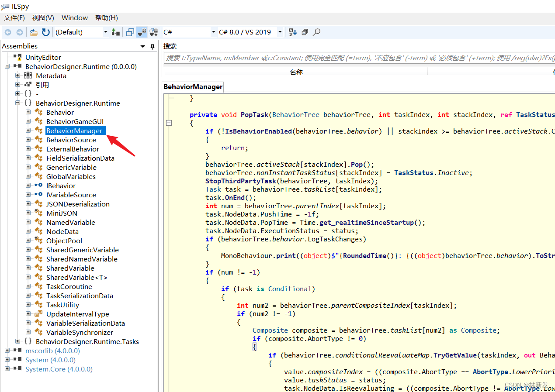Expand the BehaviorDesigner.Runtime.Tasks namespace

[x=18, y=341]
